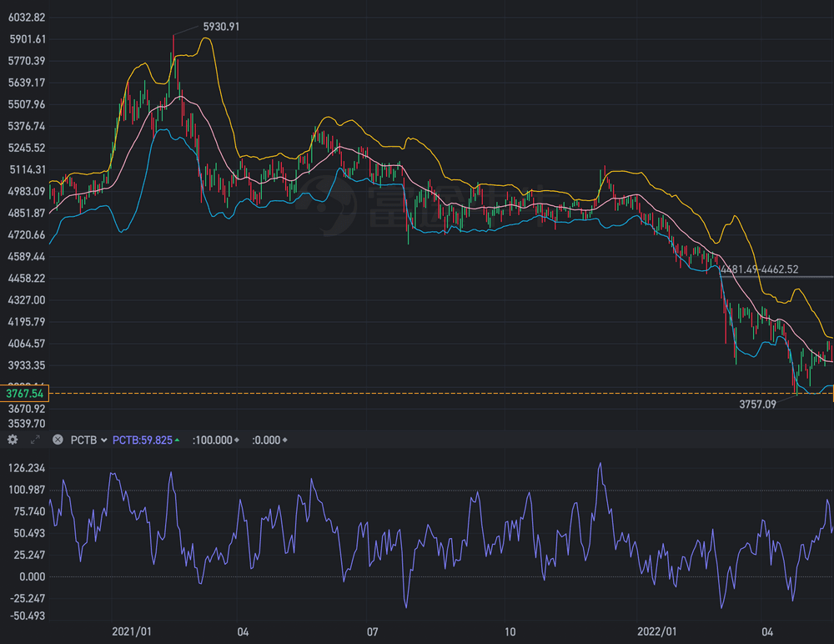Open the PCTB indicator dropdown
The width and height of the screenshot is (834, 644).
click(88, 440)
